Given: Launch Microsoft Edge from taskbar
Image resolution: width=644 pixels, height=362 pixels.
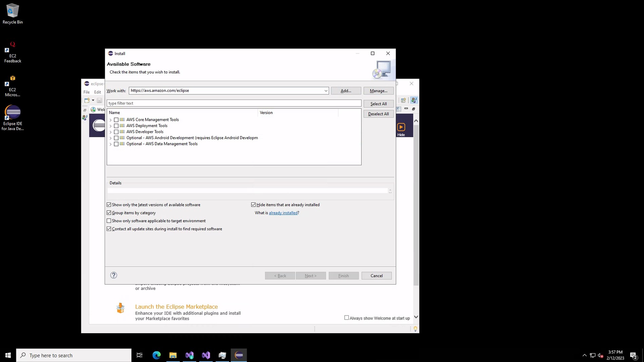Looking at the screenshot, I should click(156, 355).
